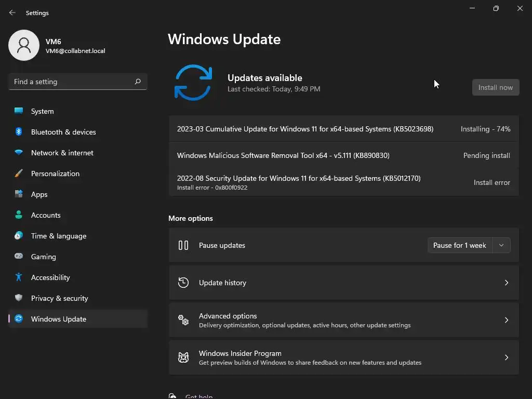The image size is (532, 399).
Task: Click the Updates available heading
Action: (264, 78)
